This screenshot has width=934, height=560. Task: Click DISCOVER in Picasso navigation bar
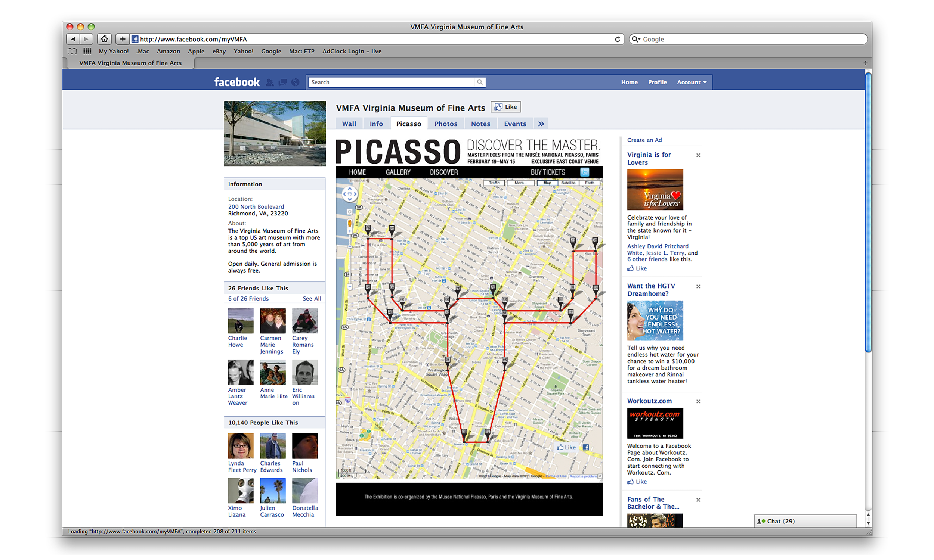443,172
